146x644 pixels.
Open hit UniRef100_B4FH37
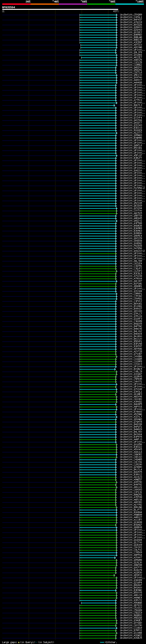pos(131,20)
